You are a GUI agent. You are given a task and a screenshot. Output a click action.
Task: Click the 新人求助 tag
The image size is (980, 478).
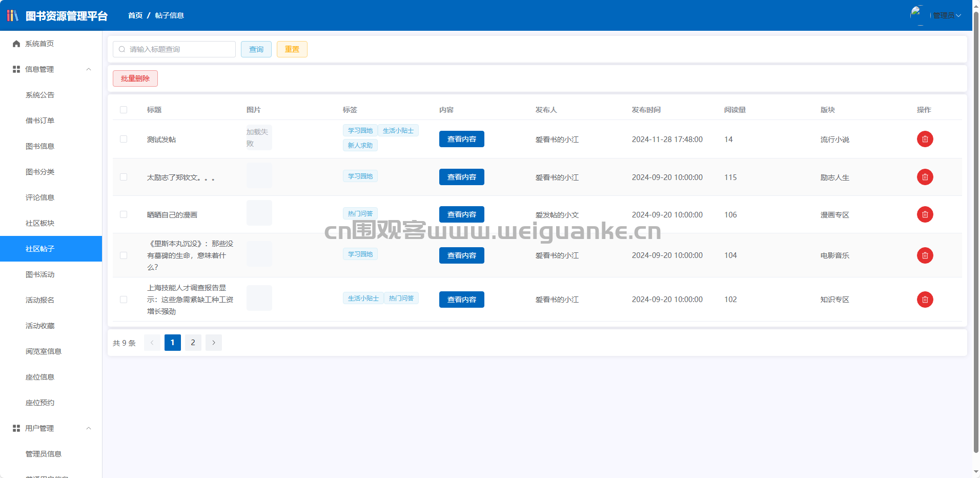click(360, 145)
